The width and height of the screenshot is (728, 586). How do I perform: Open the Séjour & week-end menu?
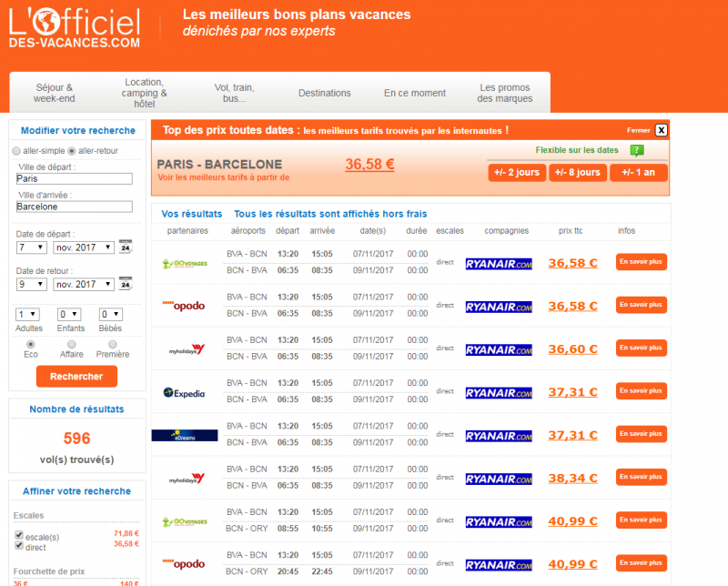[x=55, y=93]
